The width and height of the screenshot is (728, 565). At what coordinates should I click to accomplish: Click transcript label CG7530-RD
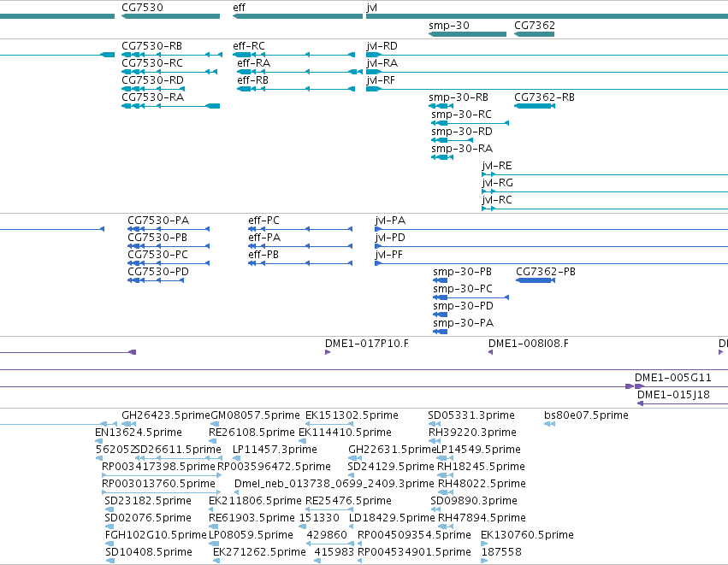pos(153,80)
